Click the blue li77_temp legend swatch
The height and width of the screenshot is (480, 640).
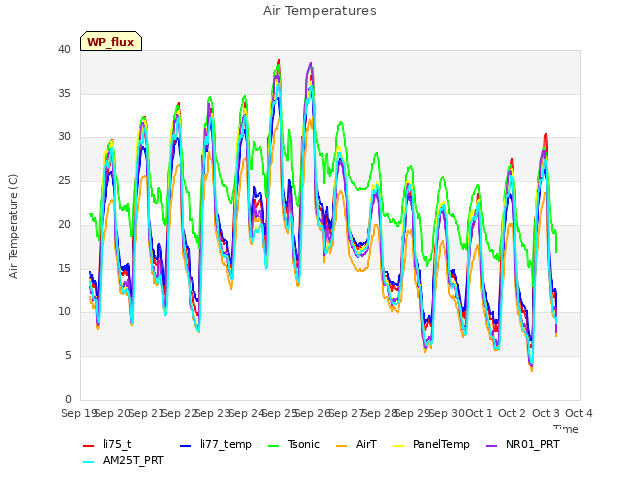coord(186,446)
